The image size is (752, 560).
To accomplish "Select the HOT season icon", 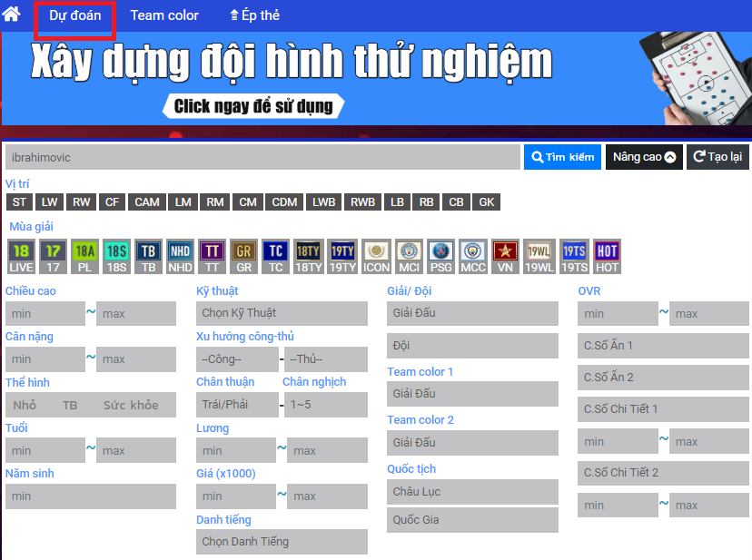I will [x=607, y=257].
